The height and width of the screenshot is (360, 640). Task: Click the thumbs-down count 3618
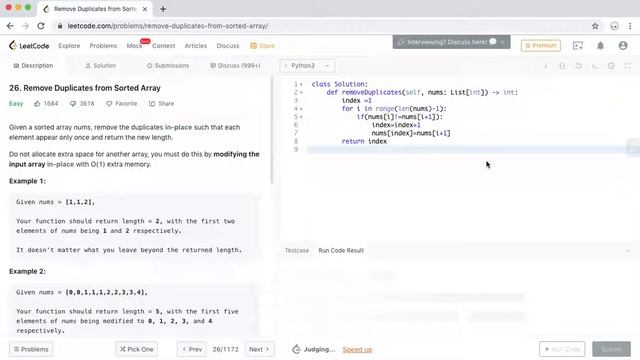(82, 104)
